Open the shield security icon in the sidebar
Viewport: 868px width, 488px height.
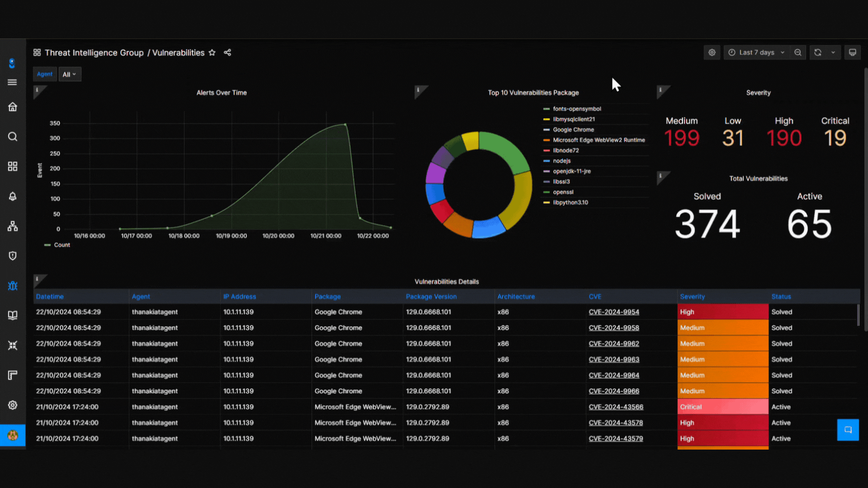pyautogui.click(x=13, y=256)
